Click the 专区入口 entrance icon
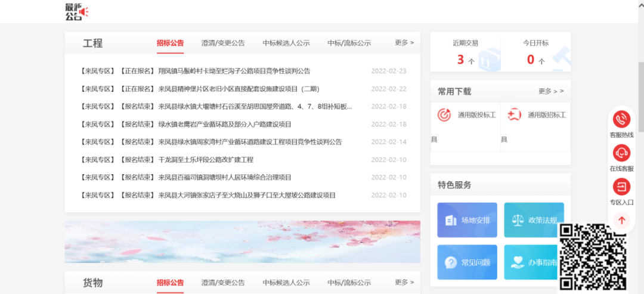This screenshot has height=294, width=644. click(621, 187)
